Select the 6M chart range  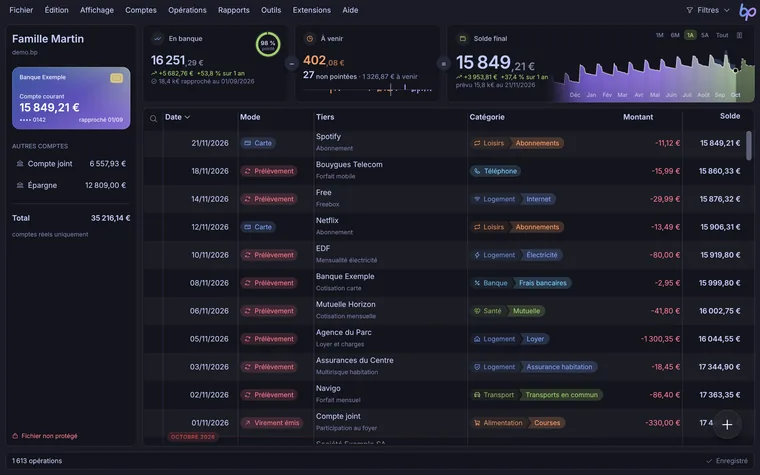pyautogui.click(x=675, y=35)
